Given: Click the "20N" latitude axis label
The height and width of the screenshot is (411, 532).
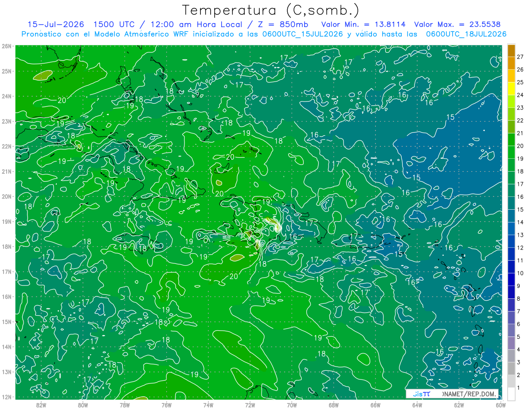Looking at the screenshot, I should point(7,196).
